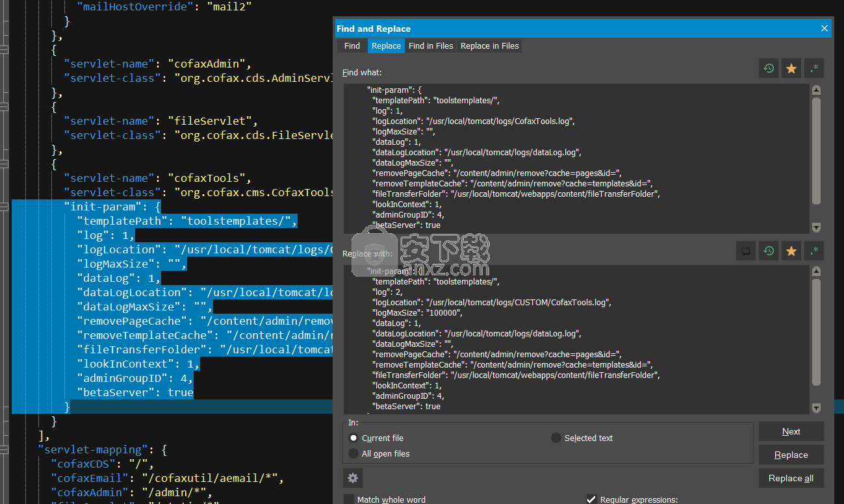Click "templatePath" line in Replace with box

pyautogui.click(x=435, y=282)
